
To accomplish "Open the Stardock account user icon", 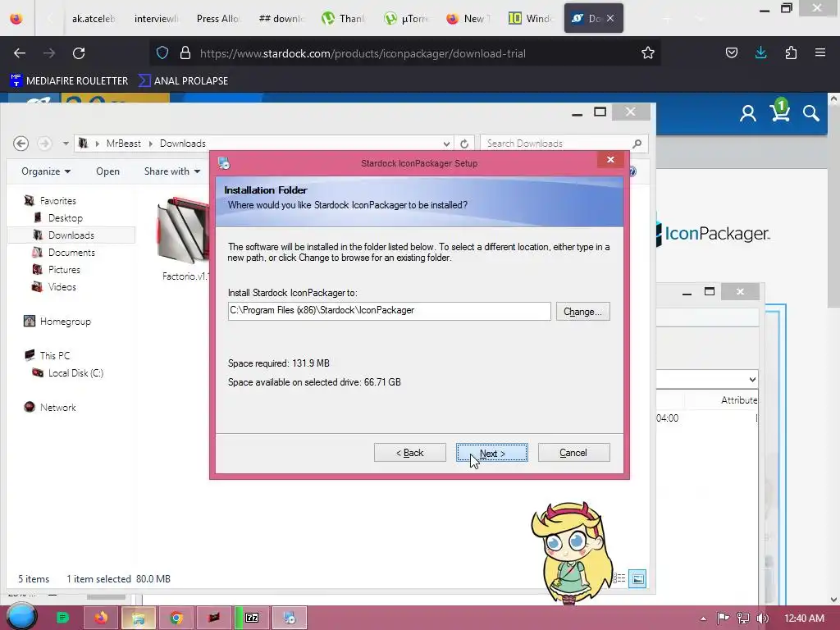I will point(748,113).
